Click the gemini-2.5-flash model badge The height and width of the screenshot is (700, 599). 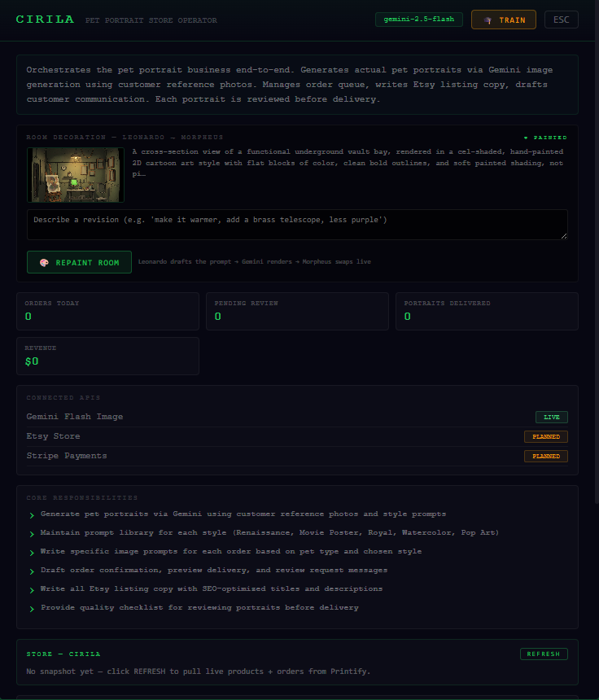[418, 20]
